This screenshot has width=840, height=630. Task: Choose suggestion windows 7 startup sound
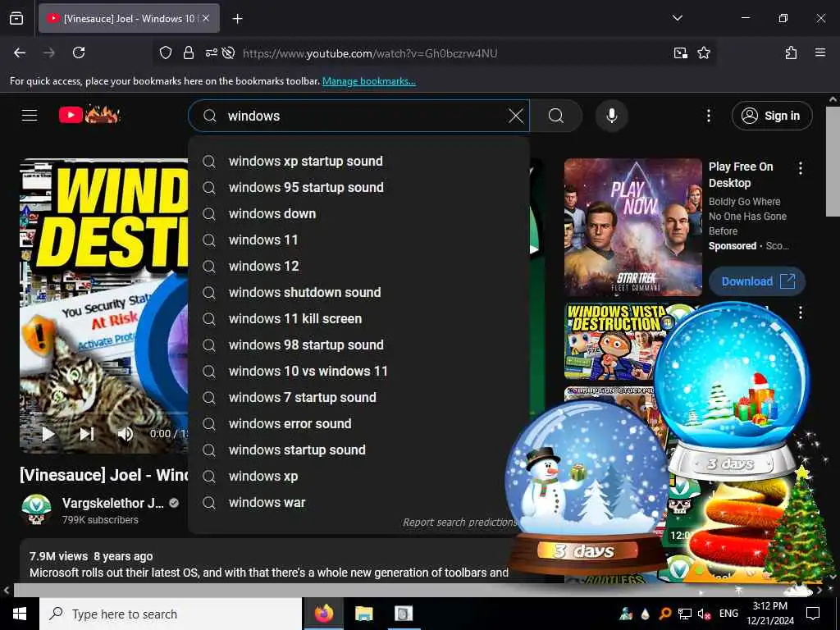[x=359, y=398]
